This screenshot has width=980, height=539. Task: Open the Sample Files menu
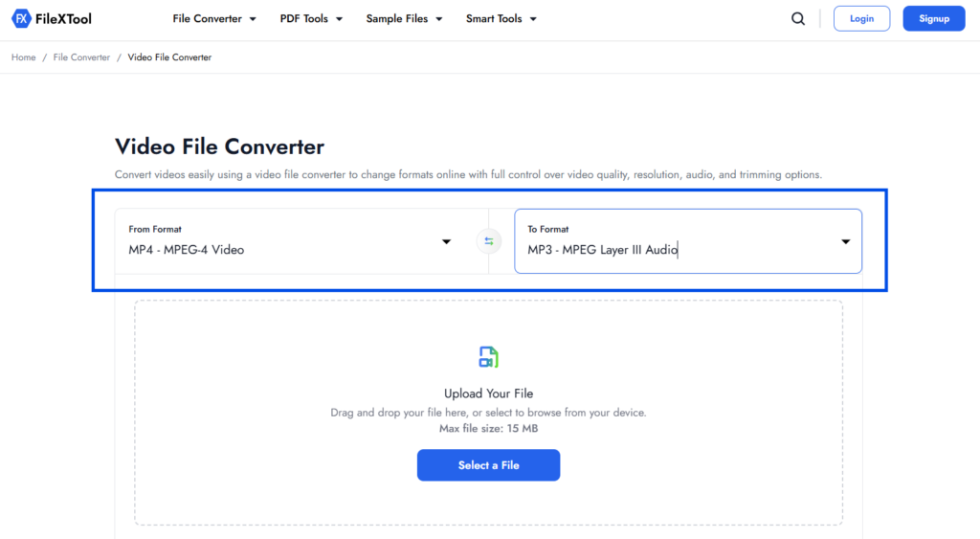click(405, 19)
